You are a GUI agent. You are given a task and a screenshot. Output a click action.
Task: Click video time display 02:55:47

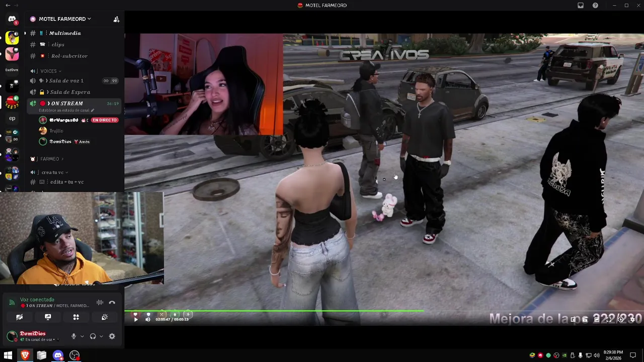point(172,319)
